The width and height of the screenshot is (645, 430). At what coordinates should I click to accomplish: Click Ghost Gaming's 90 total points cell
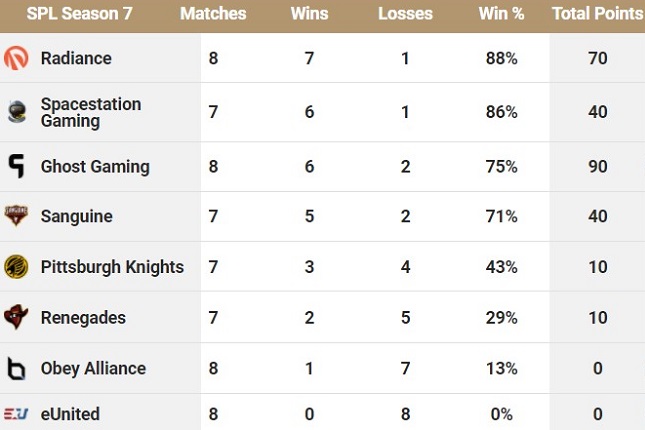pyautogui.click(x=598, y=166)
